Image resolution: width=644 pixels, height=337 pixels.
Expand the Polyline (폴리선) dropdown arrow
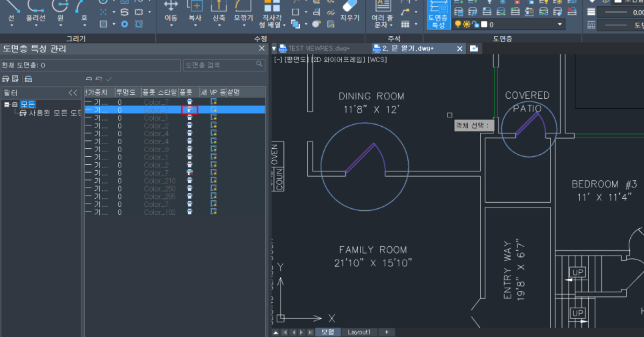click(36, 26)
